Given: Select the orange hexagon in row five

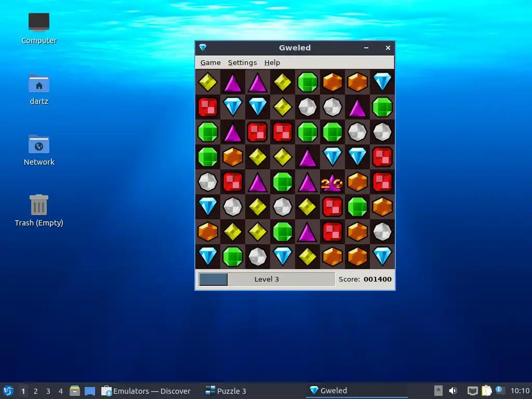Looking at the screenshot, I should (x=357, y=182).
